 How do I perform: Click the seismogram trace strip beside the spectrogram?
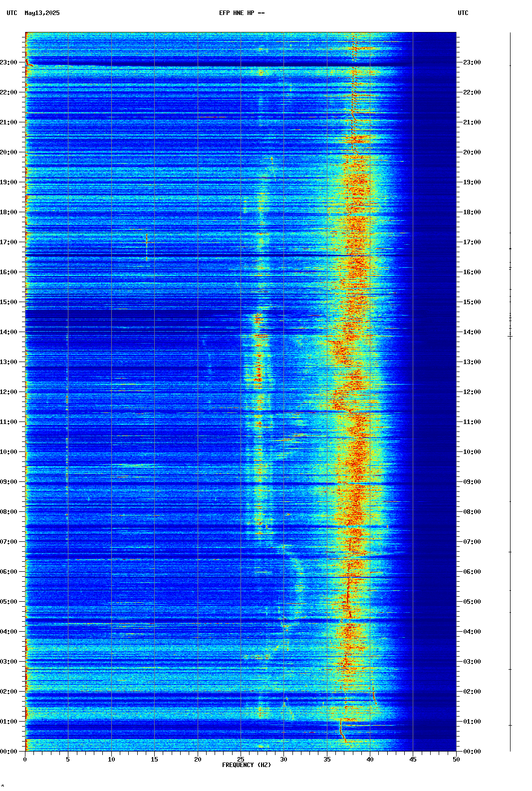tap(510, 392)
